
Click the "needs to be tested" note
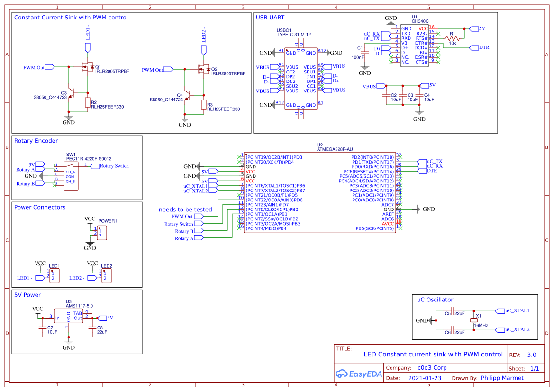(x=185, y=210)
